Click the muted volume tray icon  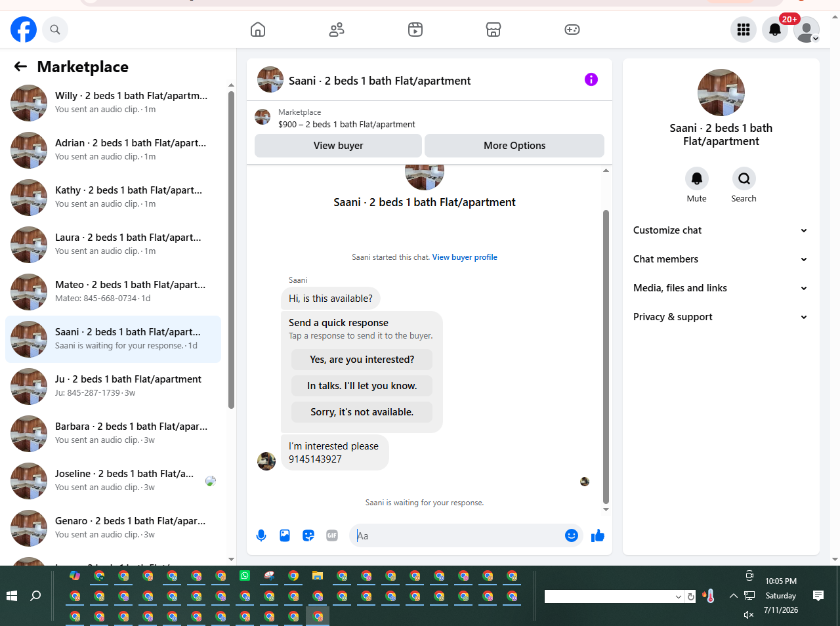(749, 615)
